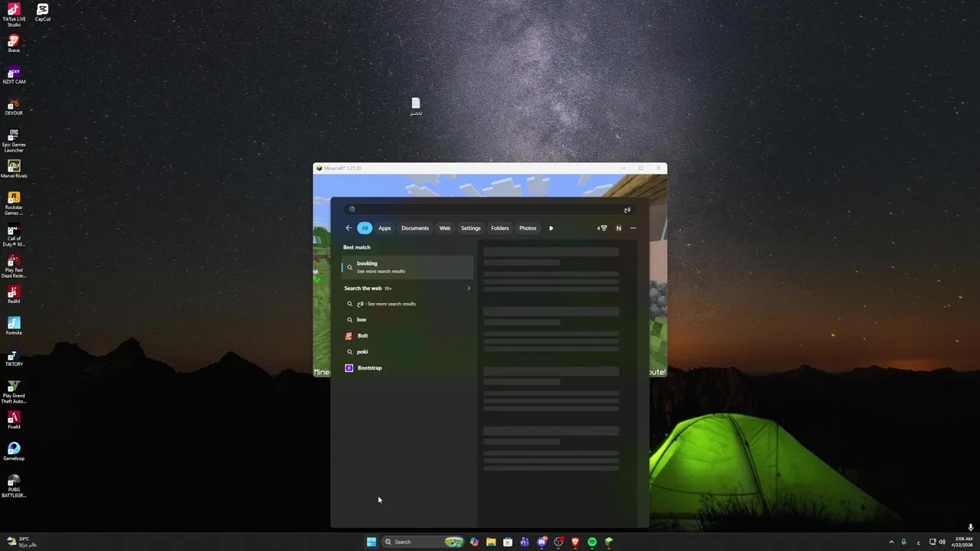Viewport: 980px width, 551px height.
Task: Click the search panel text field
Action: click(x=490, y=209)
